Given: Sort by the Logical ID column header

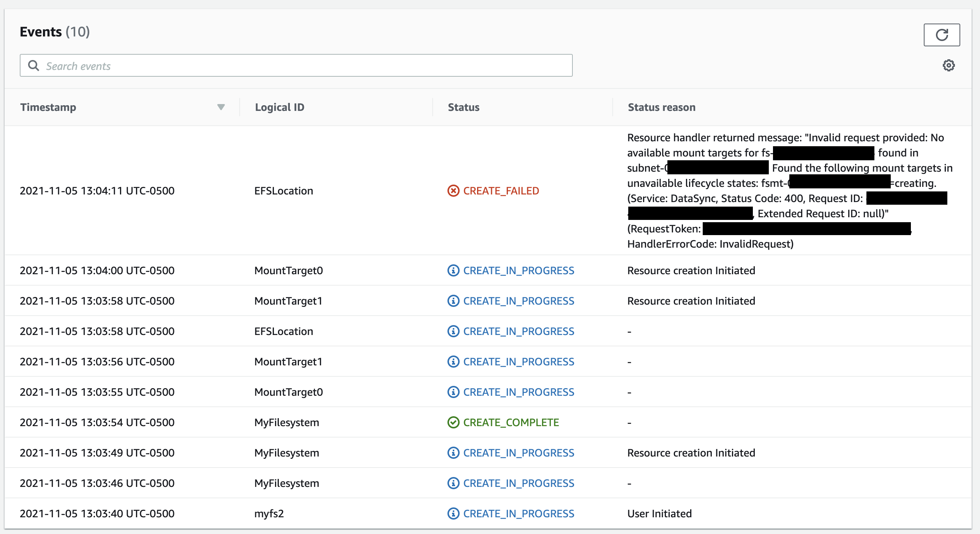Looking at the screenshot, I should [x=280, y=107].
